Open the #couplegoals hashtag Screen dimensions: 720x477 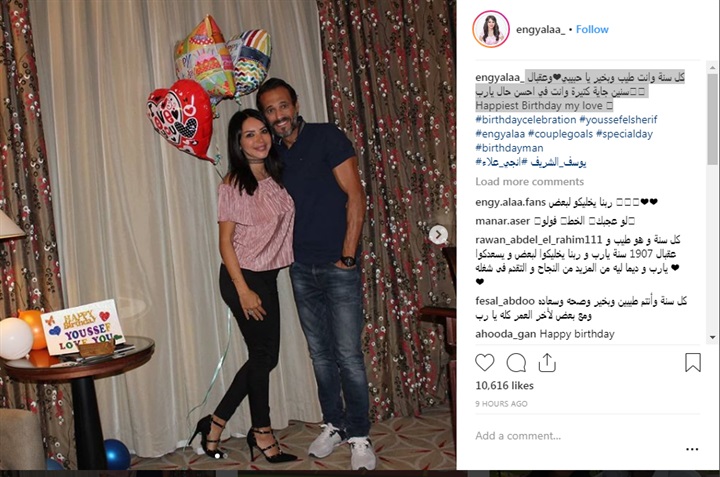pos(560,134)
